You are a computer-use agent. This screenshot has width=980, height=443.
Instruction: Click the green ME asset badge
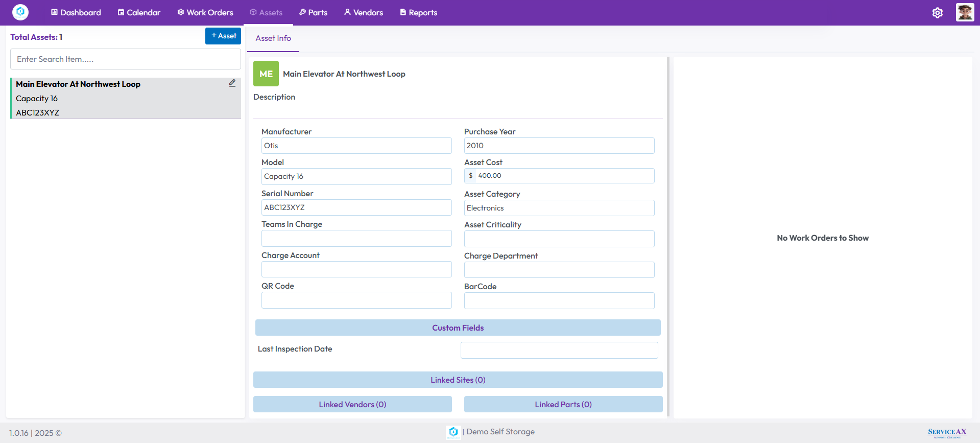tap(266, 74)
